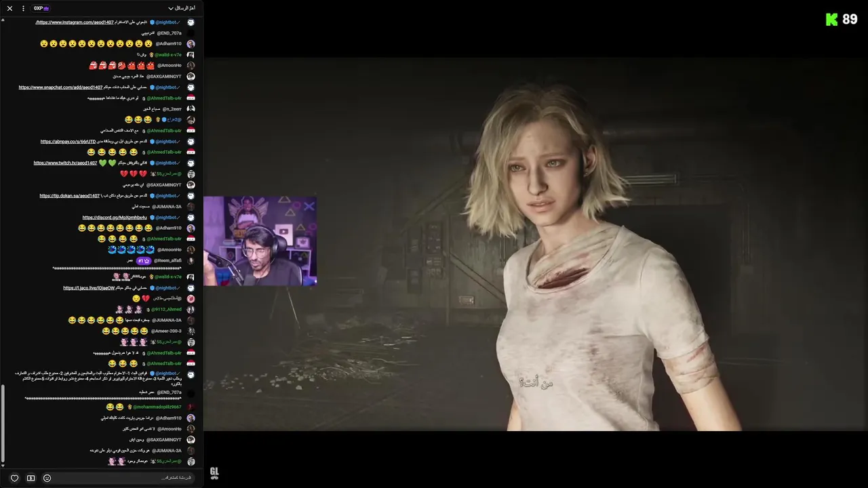Screen dimensions: 868x488
Task: Click AmoonHo avatar beside blue crying emojis
Action: click(191, 250)
